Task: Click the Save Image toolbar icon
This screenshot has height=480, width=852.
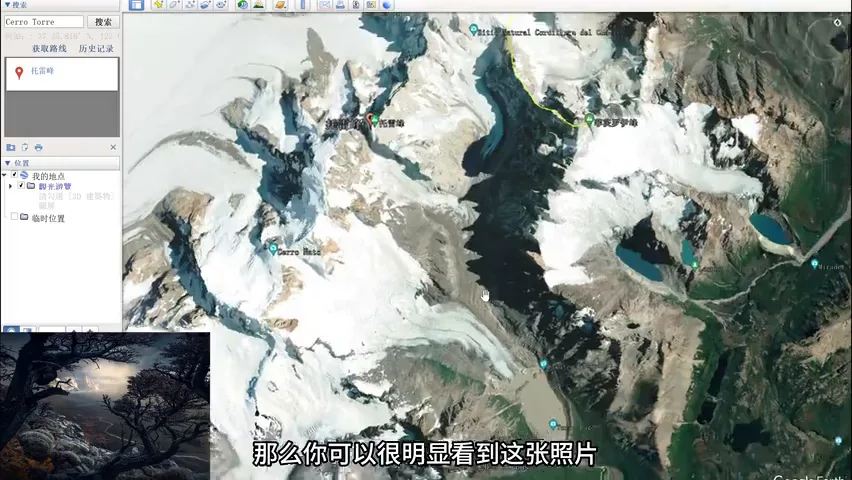Action: click(356, 5)
